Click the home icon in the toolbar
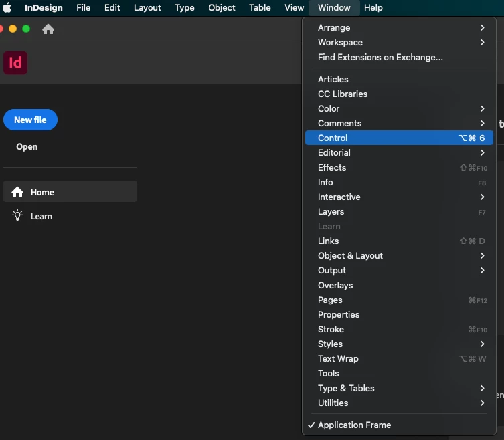504x440 pixels. [48, 29]
